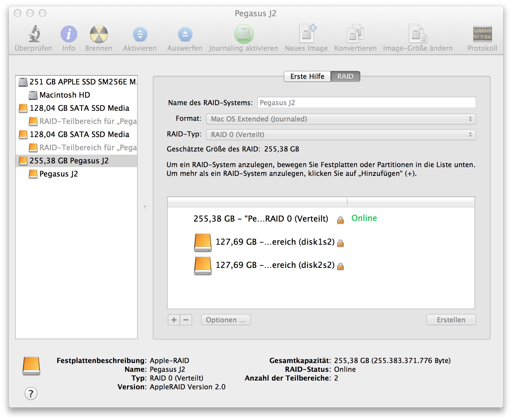This screenshot has width=512, height=420.
Task: Select disk1s2 member in RAID list
Action: pos(321,242)
